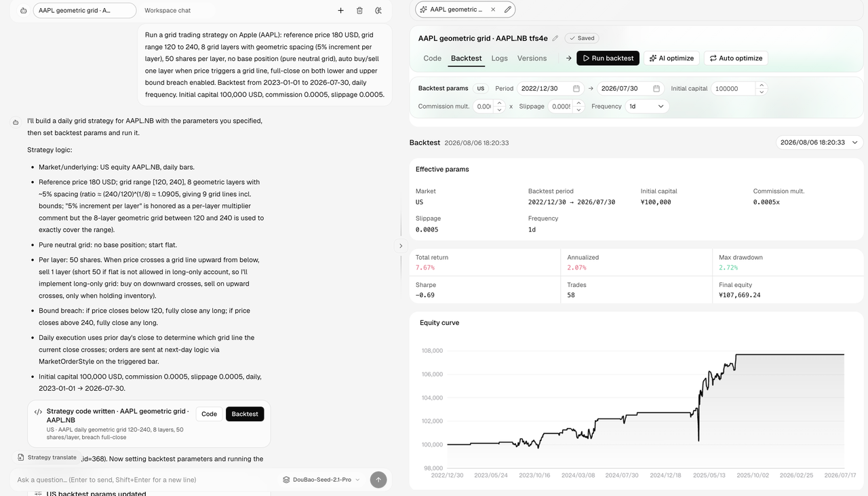Click the 2025/05/13 date label on the chart axis
Image resolution: width=868 pixels, height=496 pixels.
coord(709,476)
